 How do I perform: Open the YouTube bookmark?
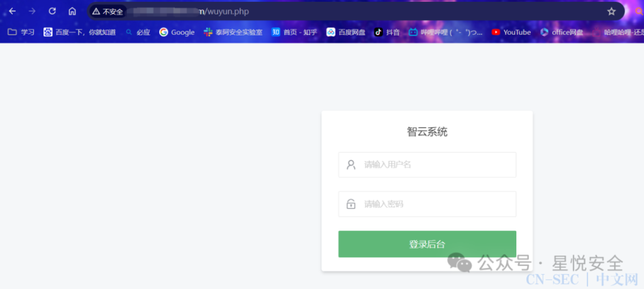coord(511,32)
